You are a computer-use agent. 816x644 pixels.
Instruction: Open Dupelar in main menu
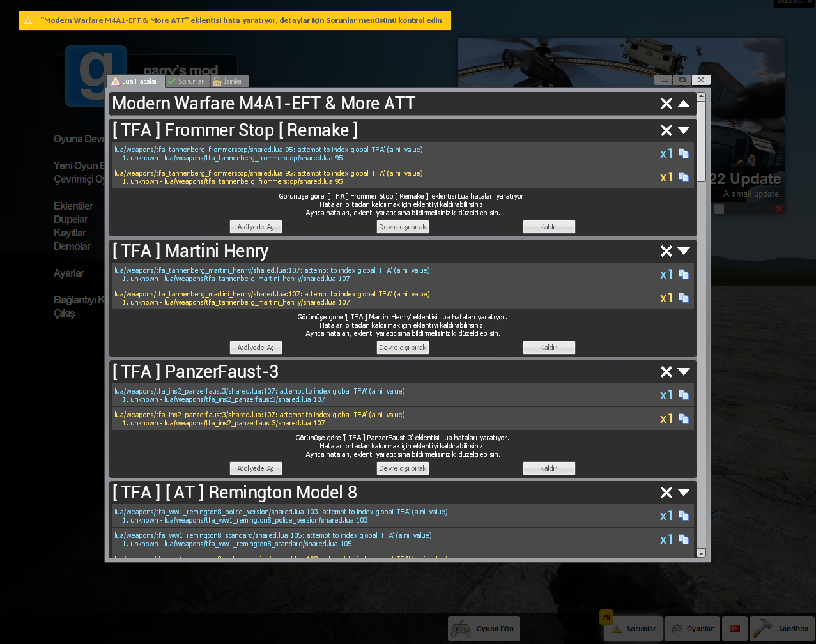(x=71, y=219)
